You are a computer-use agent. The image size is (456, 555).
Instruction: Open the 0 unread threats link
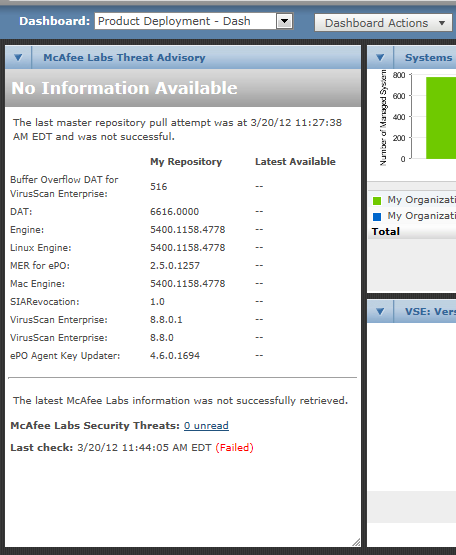206,425
